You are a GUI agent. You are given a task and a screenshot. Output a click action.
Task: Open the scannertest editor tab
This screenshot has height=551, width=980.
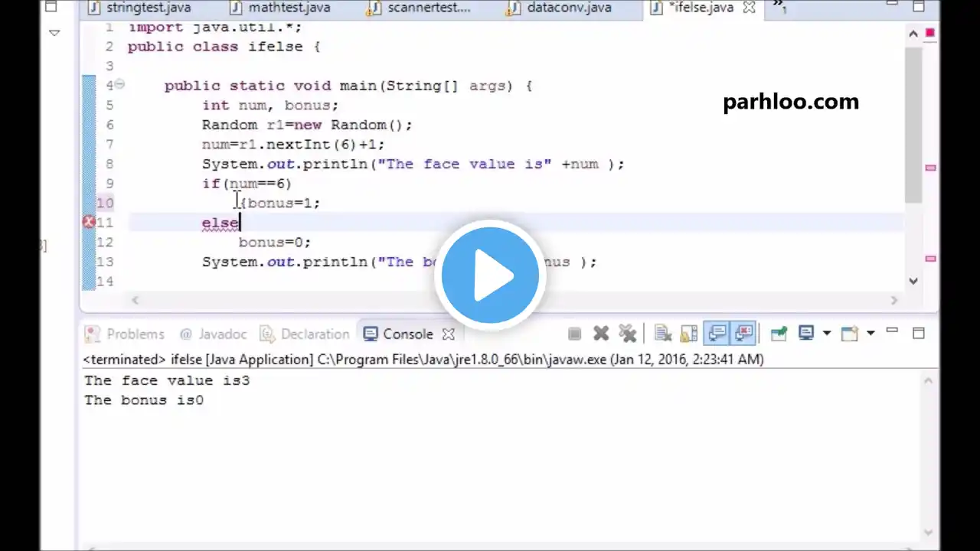419,8
